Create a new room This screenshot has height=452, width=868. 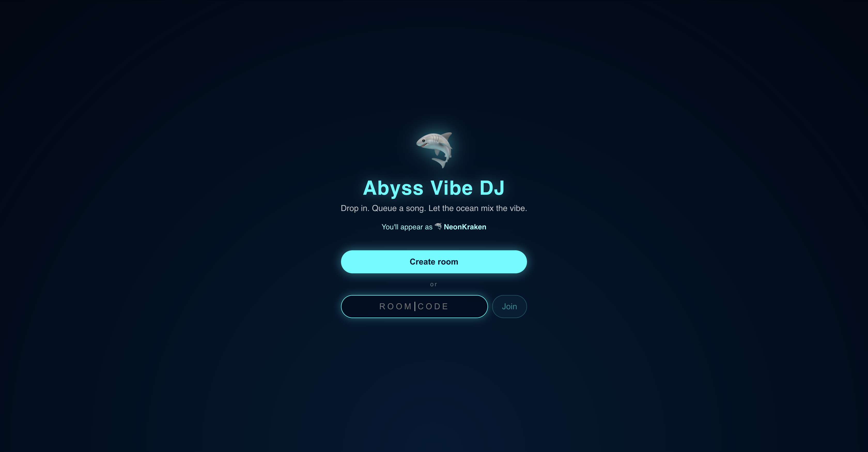point(434,262)
